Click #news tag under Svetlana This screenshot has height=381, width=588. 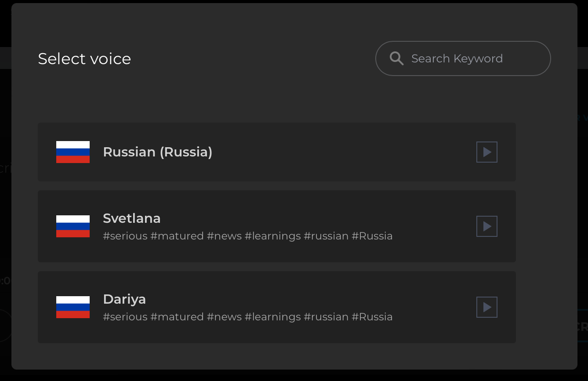[x=224, y=236]
